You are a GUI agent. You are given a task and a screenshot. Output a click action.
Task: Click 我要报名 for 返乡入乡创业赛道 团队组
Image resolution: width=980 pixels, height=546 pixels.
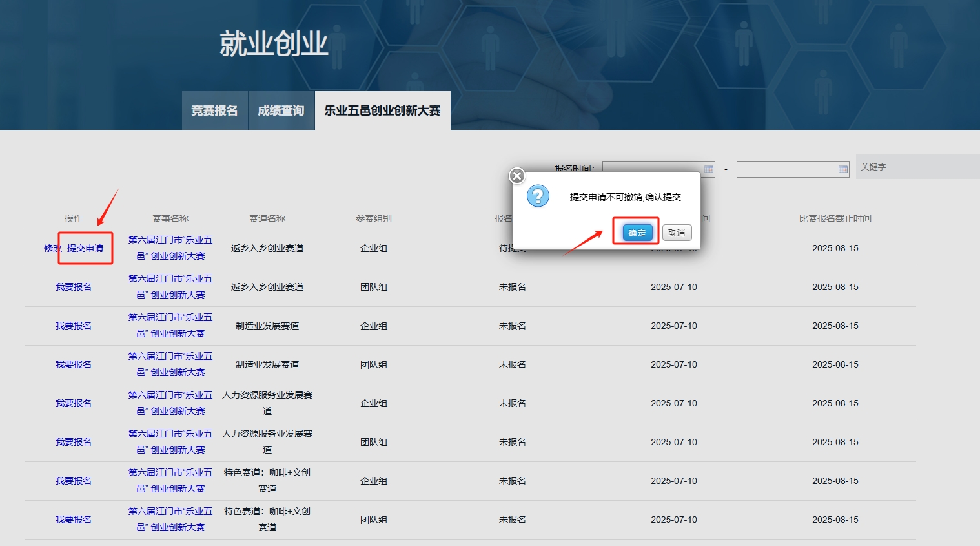click(74, 287)
